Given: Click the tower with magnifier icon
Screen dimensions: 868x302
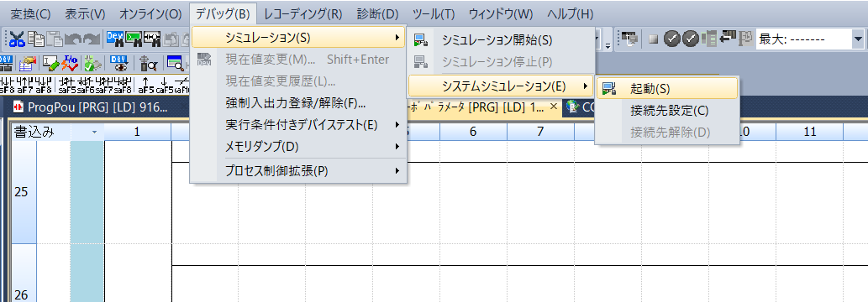Looking at the screenshot, I should [148, 63].
